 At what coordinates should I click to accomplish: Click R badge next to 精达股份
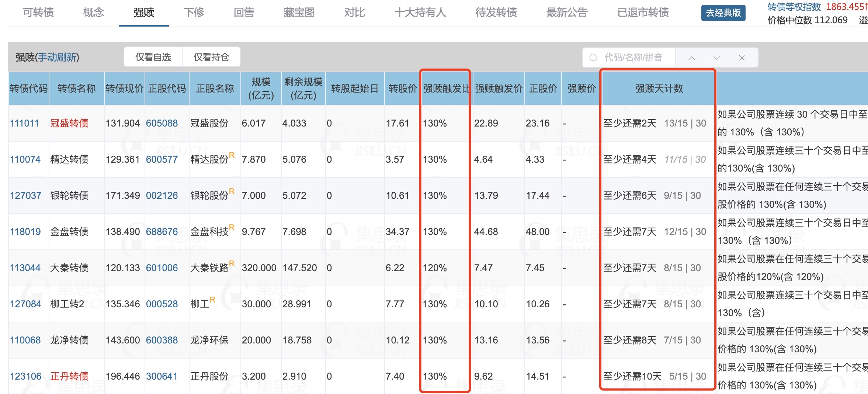[x=232, y=155]
